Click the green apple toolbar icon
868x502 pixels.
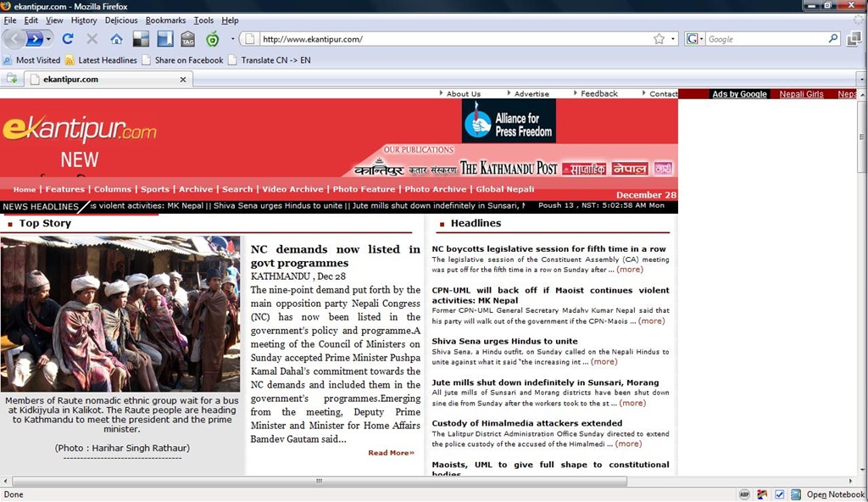213,39
